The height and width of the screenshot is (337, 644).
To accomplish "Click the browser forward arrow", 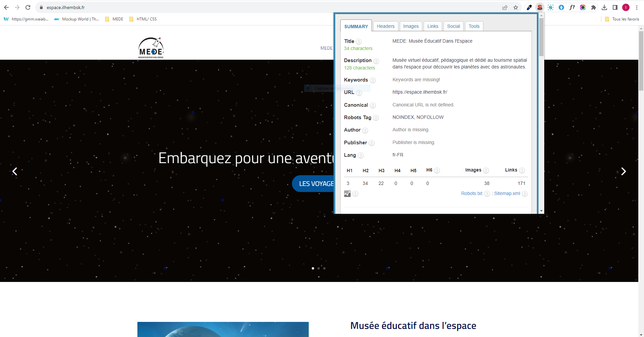I will point(17,7).
